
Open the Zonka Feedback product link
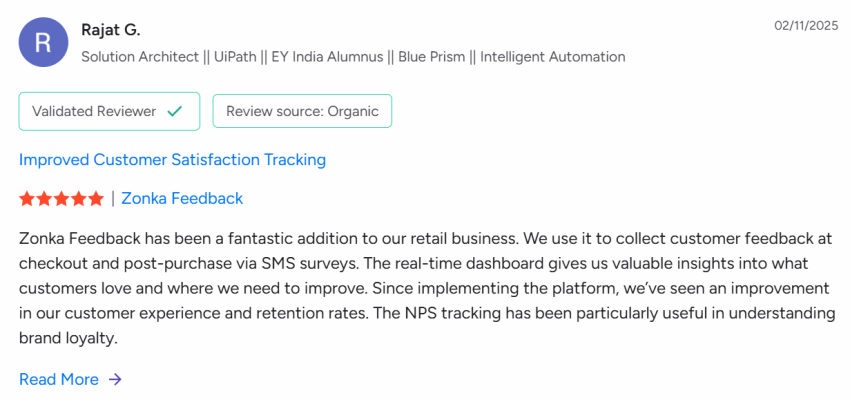pyautogui.click(x=182, y=198)
